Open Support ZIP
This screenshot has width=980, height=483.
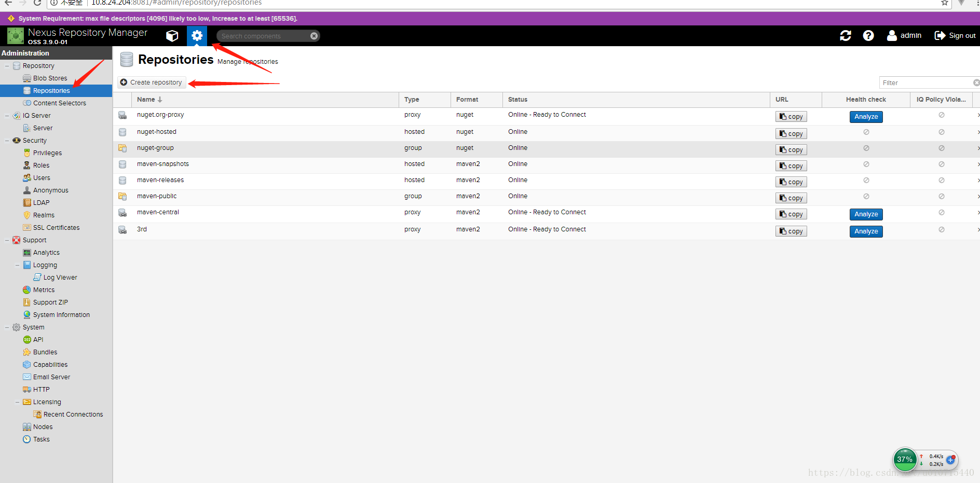click(x=50, y=302)
